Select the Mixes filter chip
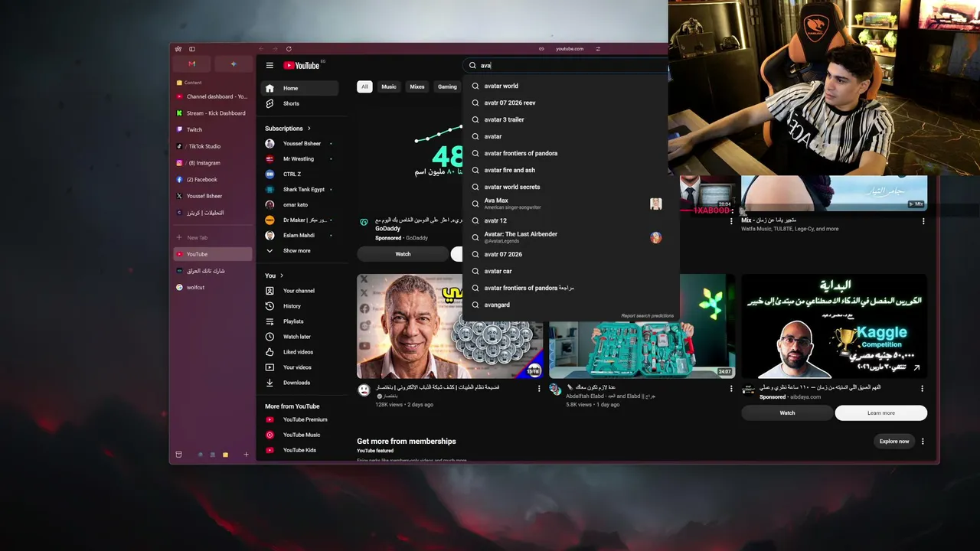 click(x=417, y=87)
